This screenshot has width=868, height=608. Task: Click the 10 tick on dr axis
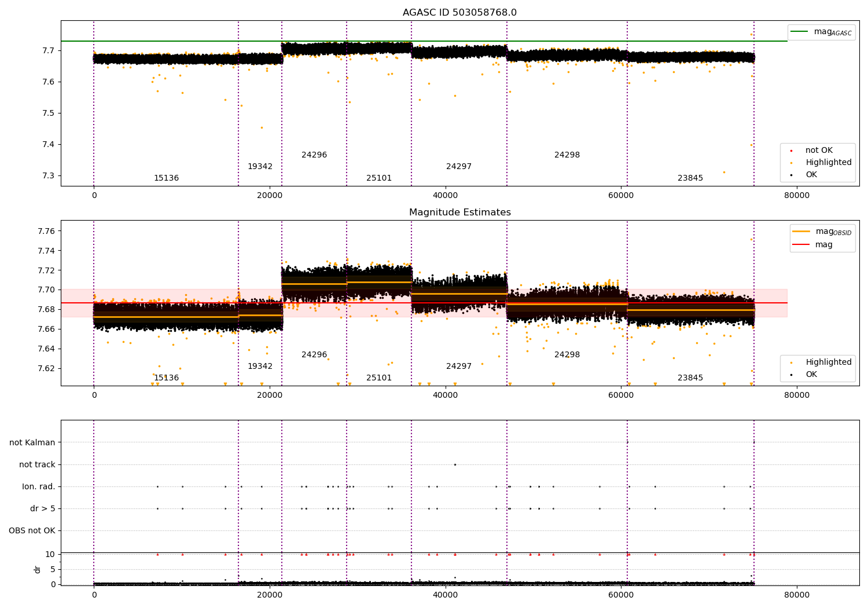click(x=50, y=555)
